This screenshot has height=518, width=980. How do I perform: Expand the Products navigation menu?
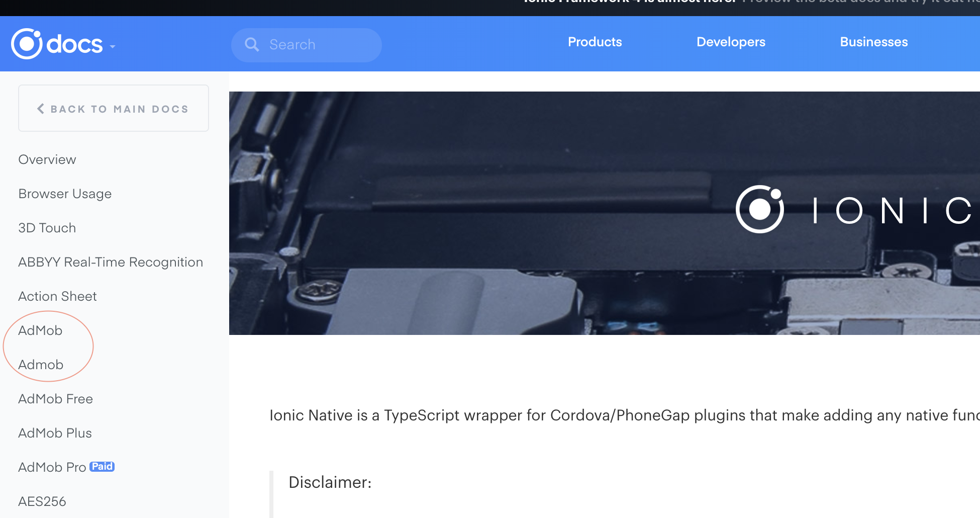pos(595,42)
